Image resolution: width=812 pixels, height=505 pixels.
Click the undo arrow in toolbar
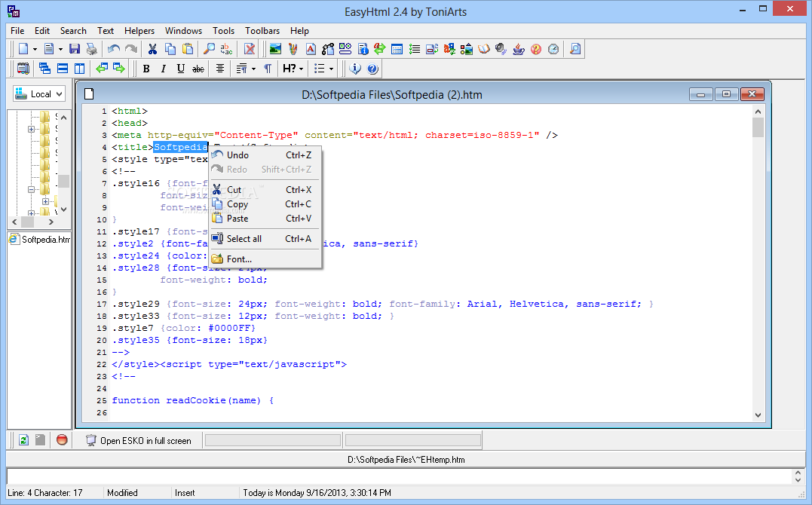tap(114, 49)
